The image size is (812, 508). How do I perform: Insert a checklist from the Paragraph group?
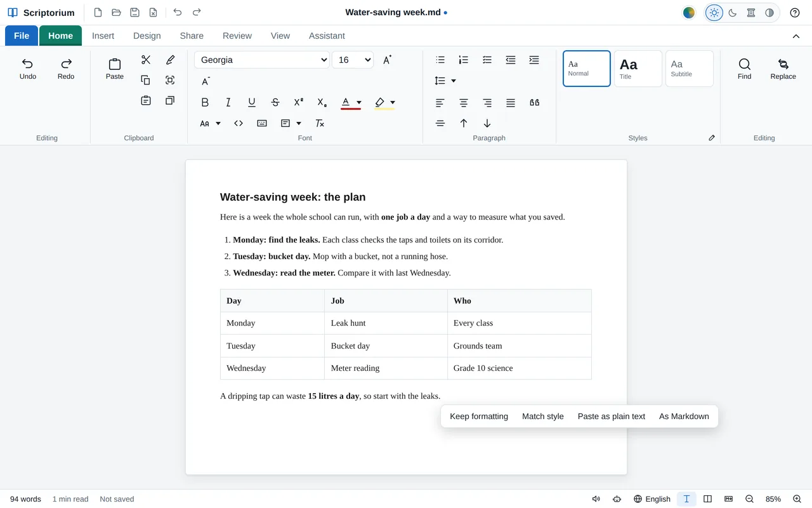[487, 60]
